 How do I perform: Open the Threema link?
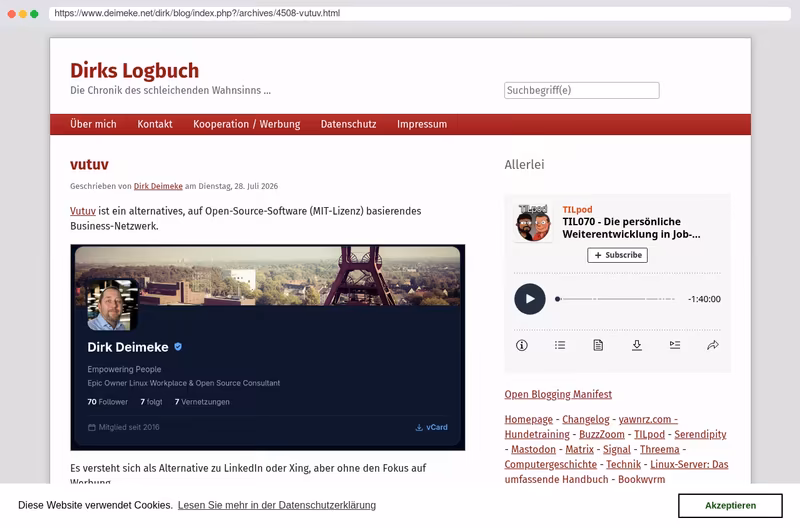[x=660, y=449]
